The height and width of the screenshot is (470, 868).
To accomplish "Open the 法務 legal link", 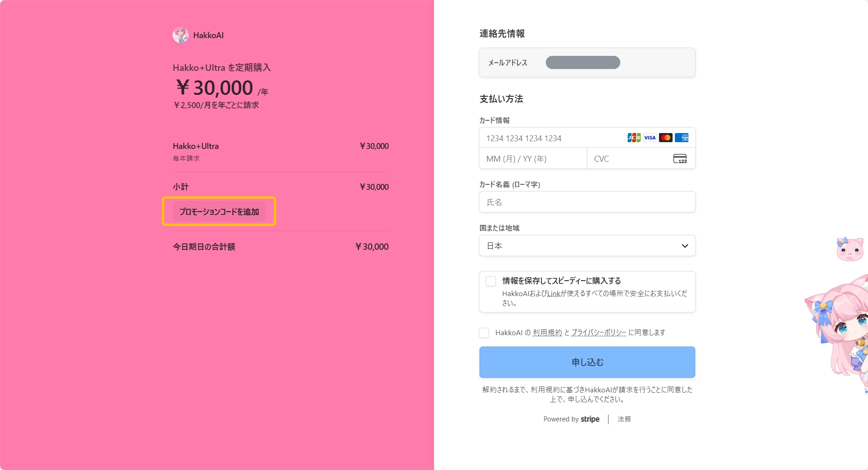I will pos(624,419).
